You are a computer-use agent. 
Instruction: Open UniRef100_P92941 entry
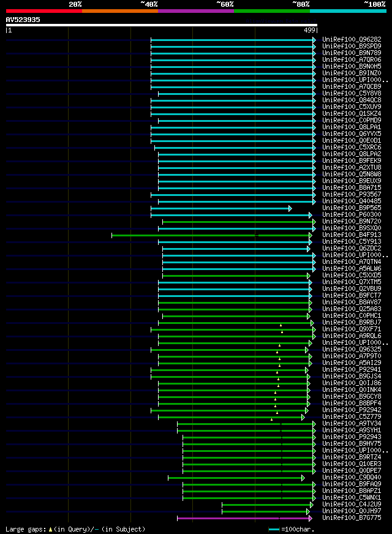coord(352,369)
